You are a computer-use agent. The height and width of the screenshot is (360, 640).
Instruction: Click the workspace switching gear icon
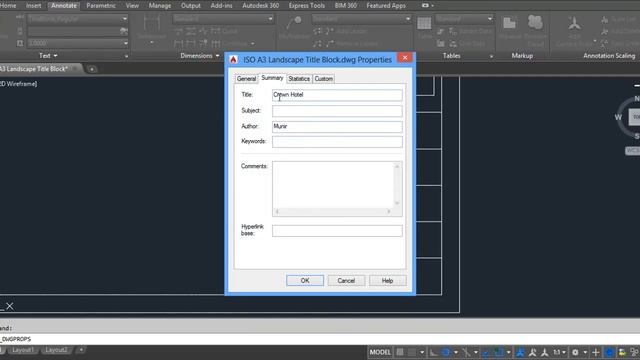[575, 352]
